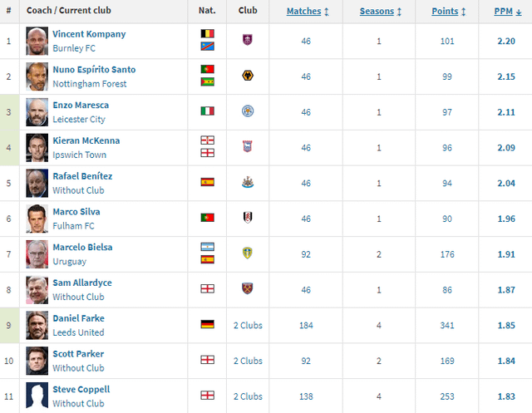Click 2 Clubs entry for Scott Parker
This screenshot has height=413, width=532.
click(x=247, y=361)
